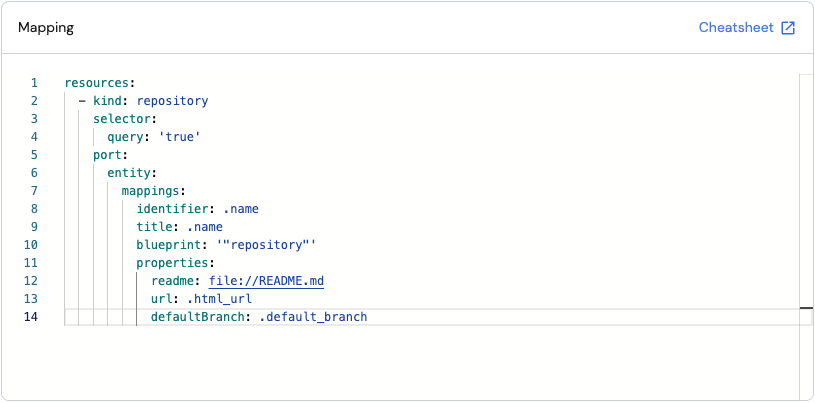Image resolution: width=815 pixels, height=403 pixels.
Task: Click the Cheatsheet link
Action: tap(736, 28)
